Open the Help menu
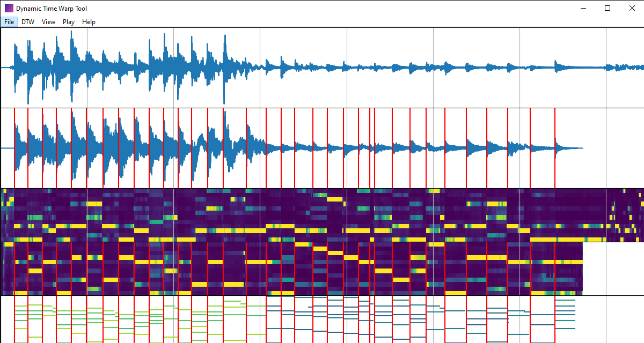 [x=89, y=21]
